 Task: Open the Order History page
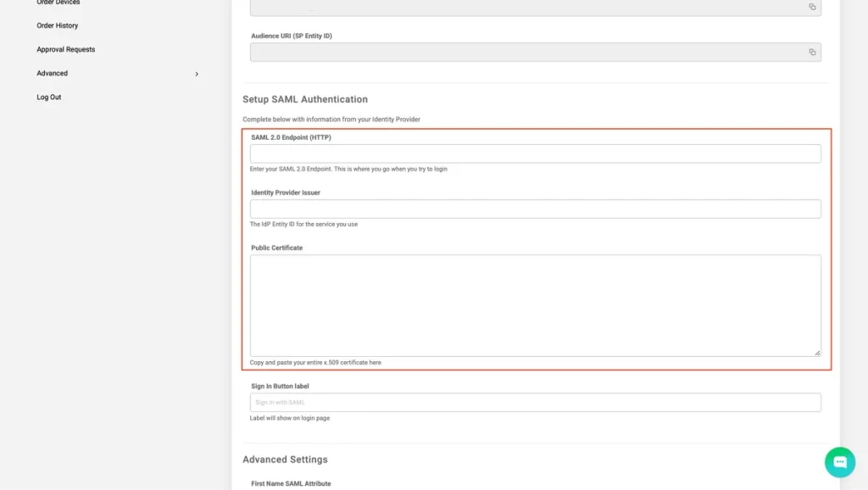click(57, 25)
